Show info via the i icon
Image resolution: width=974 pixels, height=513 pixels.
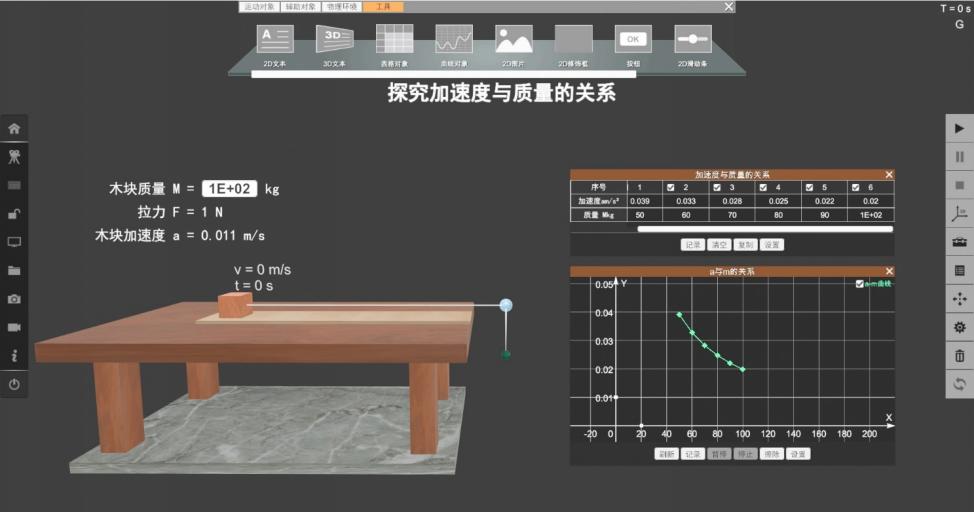point(14,356)
